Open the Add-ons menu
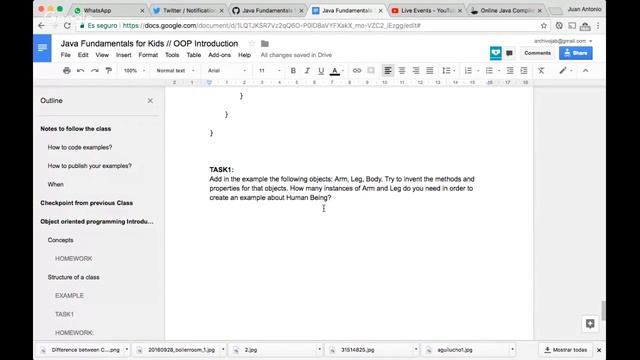This screenshot has height=360, width=640. coord(219,55)
